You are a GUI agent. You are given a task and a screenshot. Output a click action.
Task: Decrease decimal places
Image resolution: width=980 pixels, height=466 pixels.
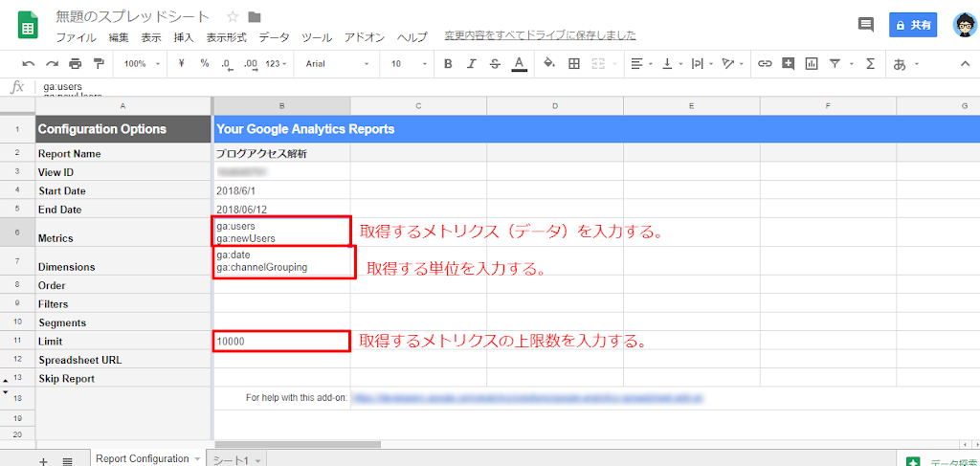click(x=228, y=64)
